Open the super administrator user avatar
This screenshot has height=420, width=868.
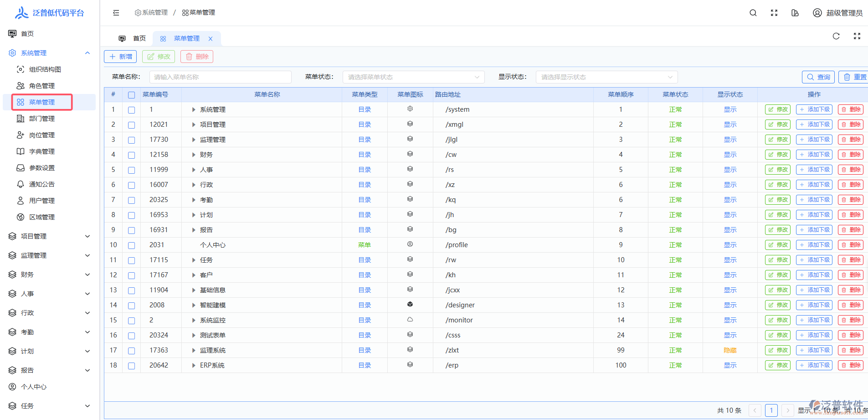817,13
